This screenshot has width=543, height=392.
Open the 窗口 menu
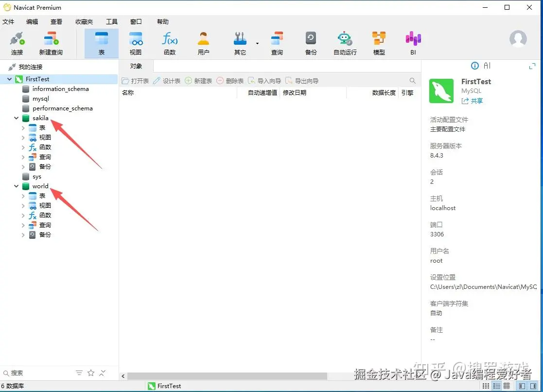136,21
